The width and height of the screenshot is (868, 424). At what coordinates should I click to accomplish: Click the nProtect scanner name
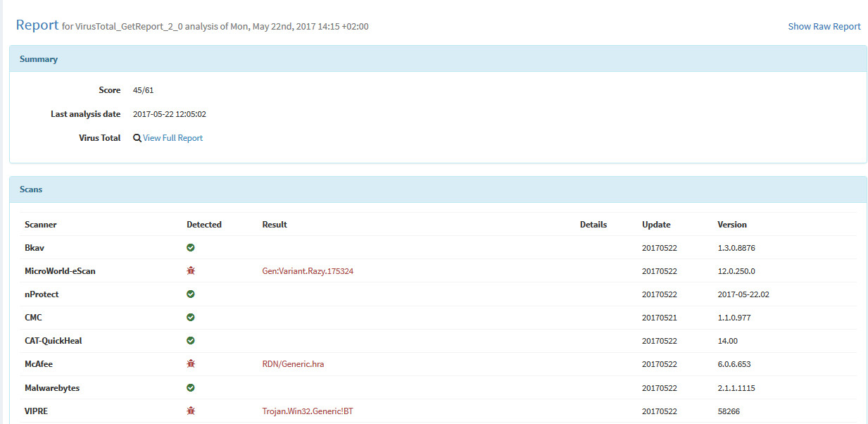(x=42, y=294)
